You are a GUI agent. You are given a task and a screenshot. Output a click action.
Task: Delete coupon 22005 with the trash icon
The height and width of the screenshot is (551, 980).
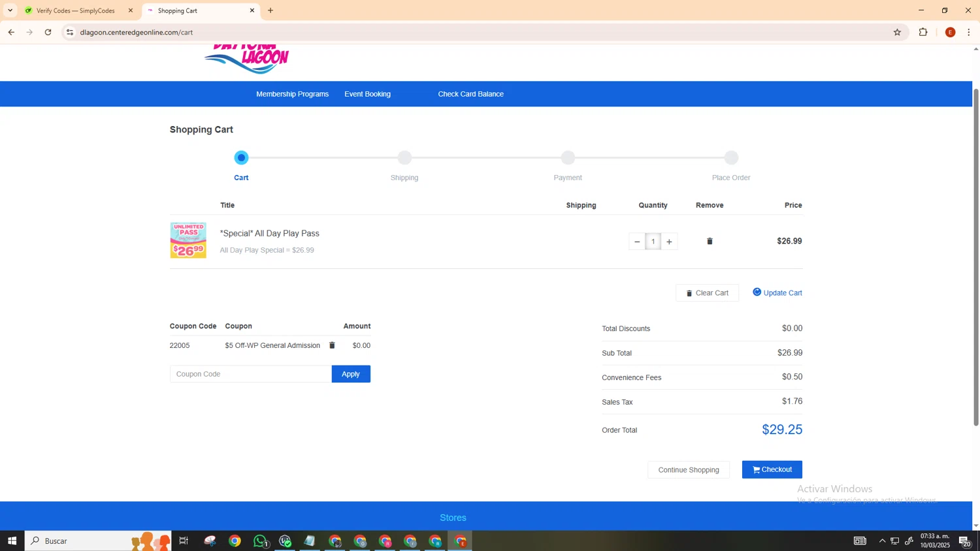tap(332, 345)
